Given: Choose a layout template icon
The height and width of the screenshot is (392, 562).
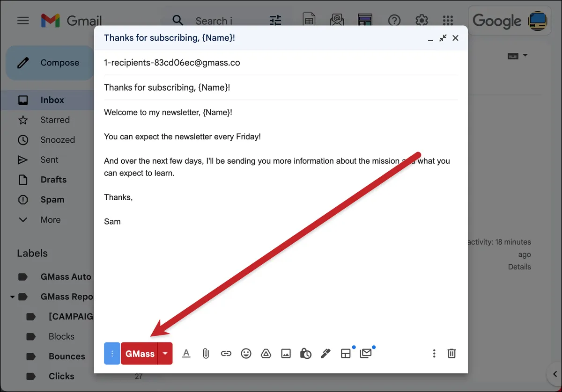Looking at the screenshot, I should (346, 354).
